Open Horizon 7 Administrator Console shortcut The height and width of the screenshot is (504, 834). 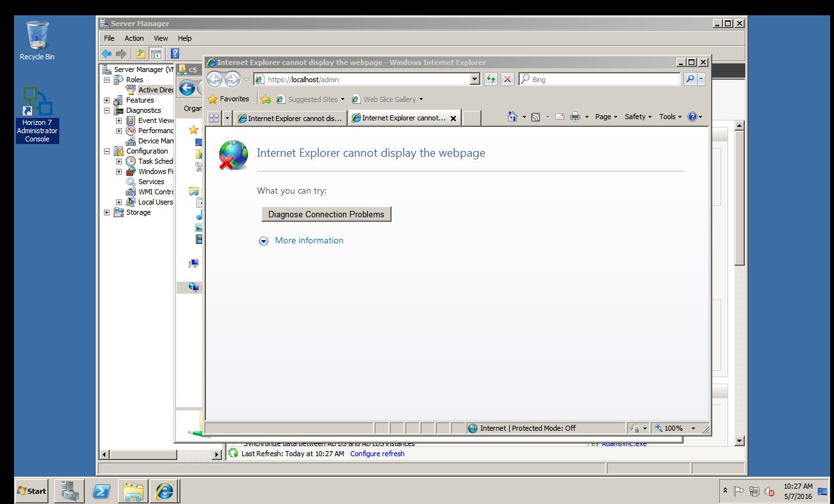[37, 115]
